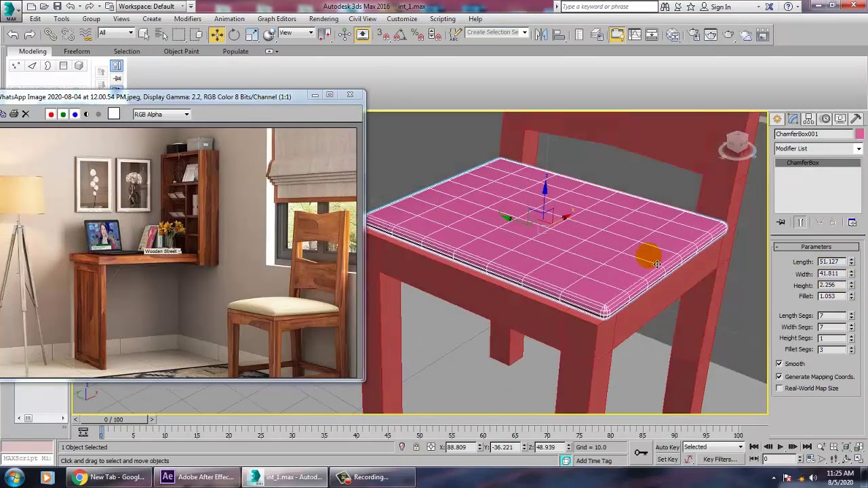Click the white color swatch in image viewer

pyautogui.click(x=113, y=115)
